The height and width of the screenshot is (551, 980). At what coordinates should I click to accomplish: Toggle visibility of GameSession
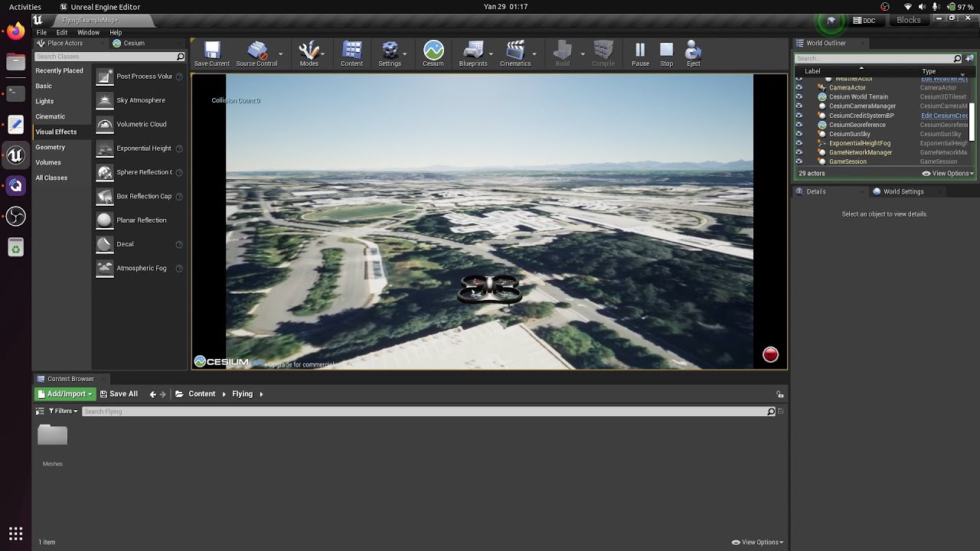[799, 161]
